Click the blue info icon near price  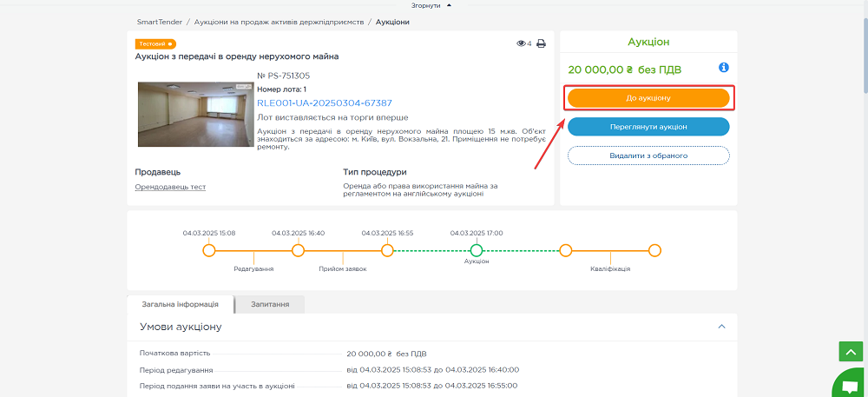click(x=723, y=68)
